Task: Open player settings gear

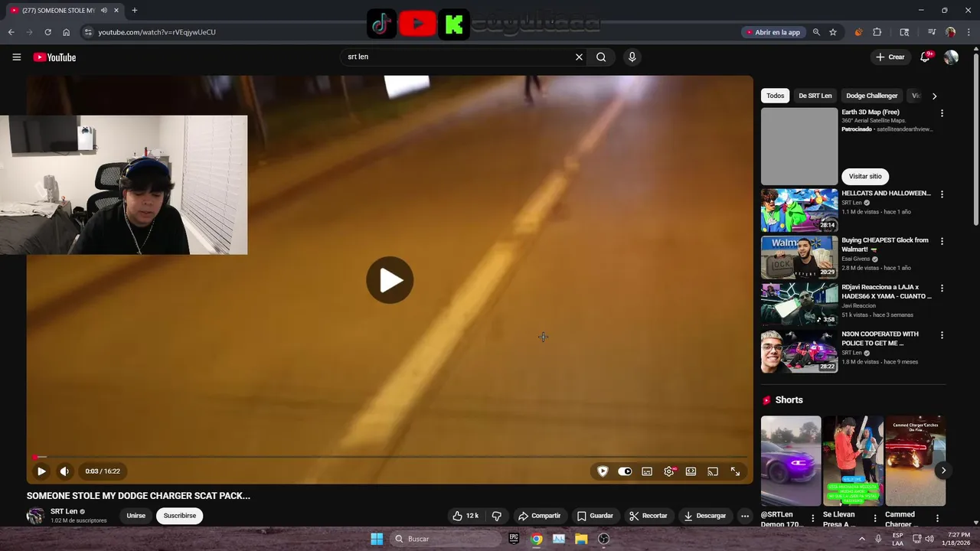Action: 669,471
